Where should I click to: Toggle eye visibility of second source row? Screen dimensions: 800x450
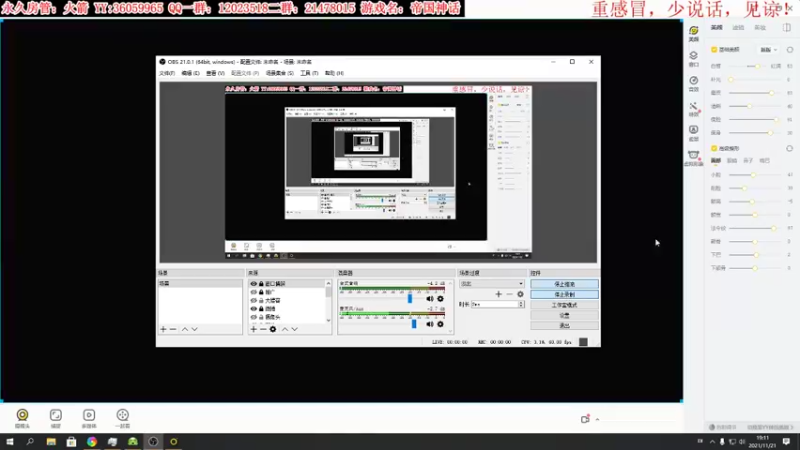[x=253, y=292]
